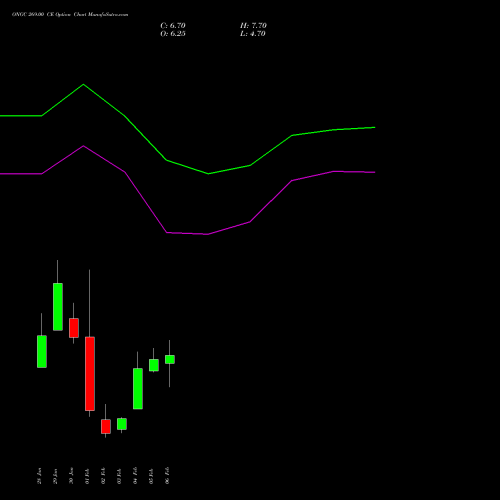
Task: Select the 04 Feb date label
Action: pos(135,476)
